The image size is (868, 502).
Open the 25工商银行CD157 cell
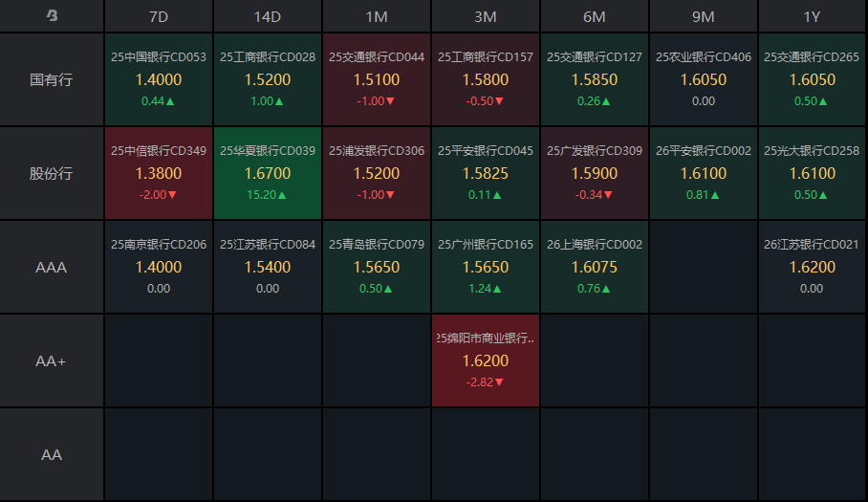[x=486, y=79]
